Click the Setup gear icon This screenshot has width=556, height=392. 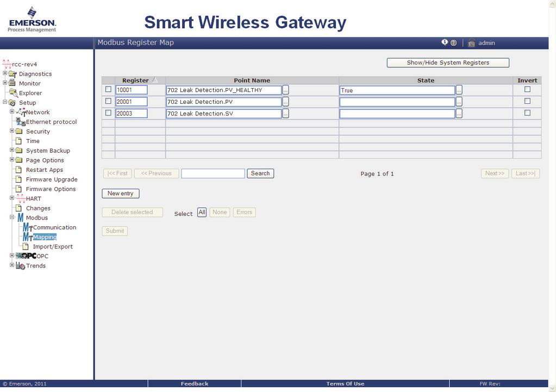12,103
